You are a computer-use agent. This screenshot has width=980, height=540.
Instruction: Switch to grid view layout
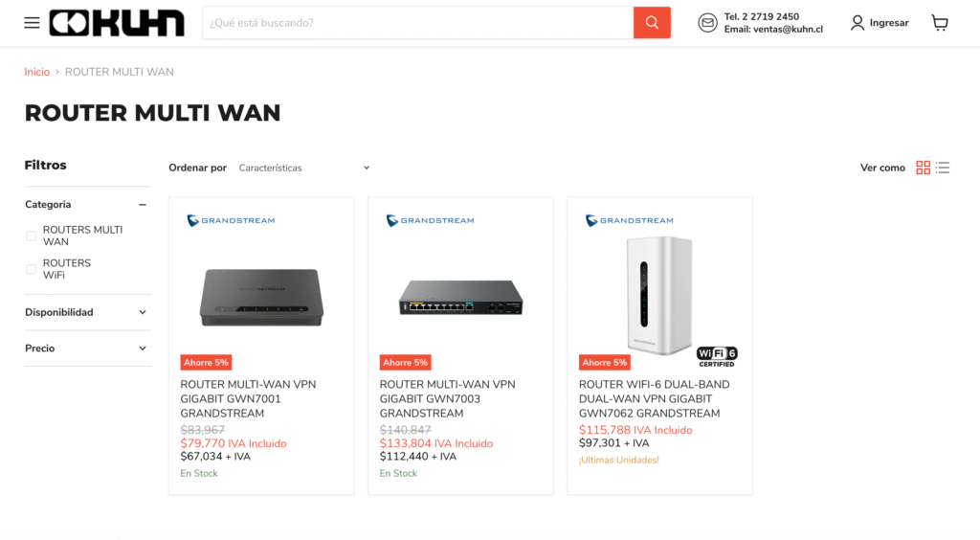coord(923,168)
